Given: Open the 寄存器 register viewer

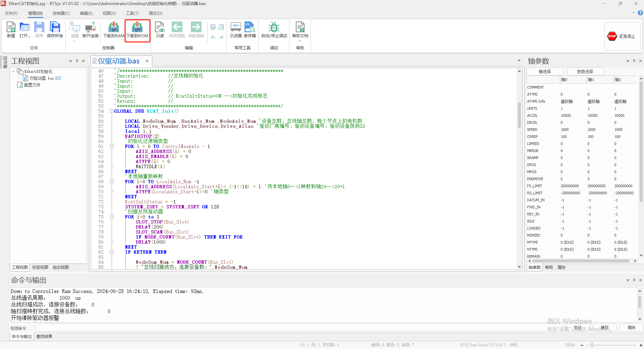Looking at the screenshot, I should point(250,30).
